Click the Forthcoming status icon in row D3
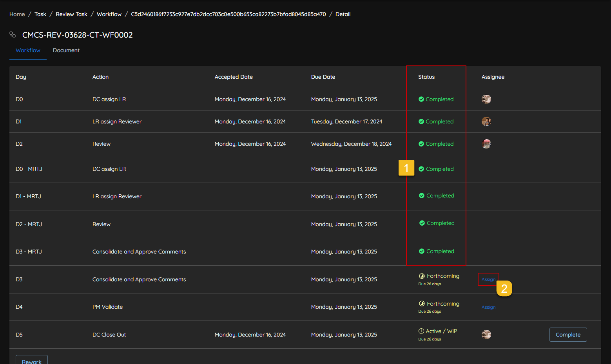 tap(422, 276)
